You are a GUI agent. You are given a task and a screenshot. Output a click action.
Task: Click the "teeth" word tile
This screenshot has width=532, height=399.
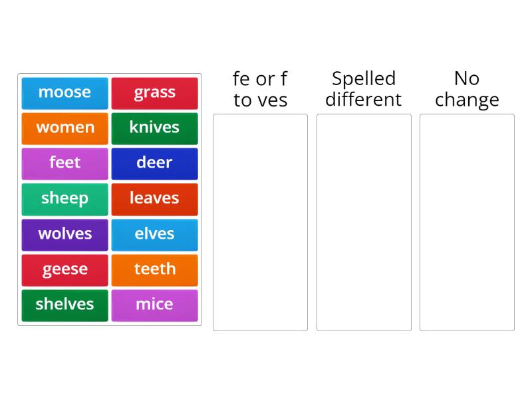pyautogui.click(x=155, y=269)
